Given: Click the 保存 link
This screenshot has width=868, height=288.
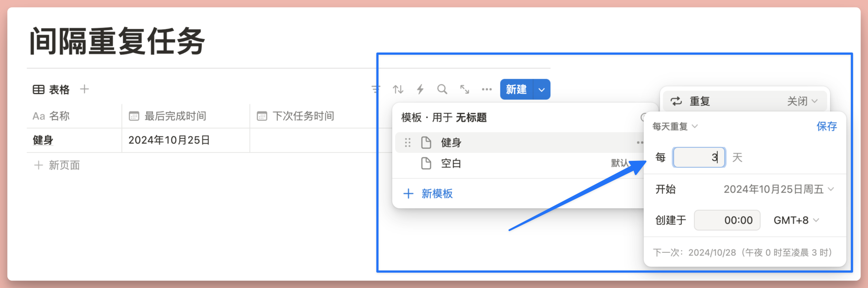Looking at the screenshot, I should pos(826,126).
